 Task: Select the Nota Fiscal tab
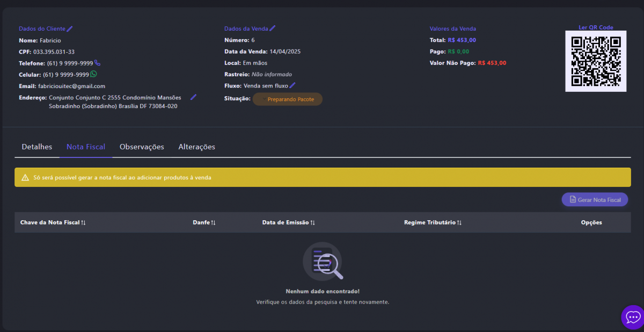pyautogui.click(x=86, y=147)
